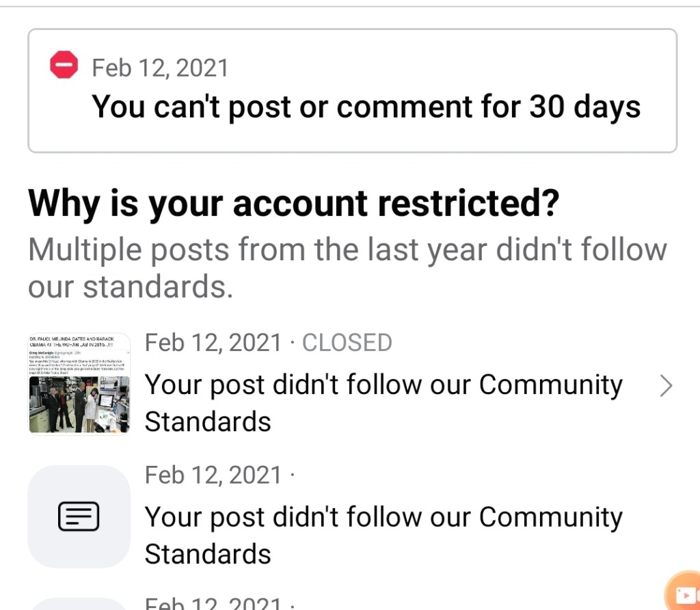700x610 pixels.
Task: Open the text post icon in second violation
Action: pos(79,516)
